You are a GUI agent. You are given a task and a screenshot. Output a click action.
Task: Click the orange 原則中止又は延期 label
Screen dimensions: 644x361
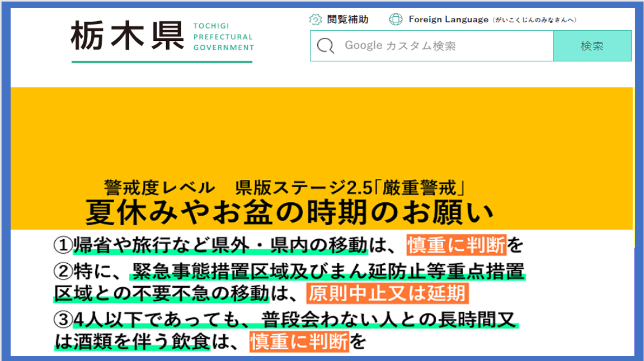[x=387, y=293]
